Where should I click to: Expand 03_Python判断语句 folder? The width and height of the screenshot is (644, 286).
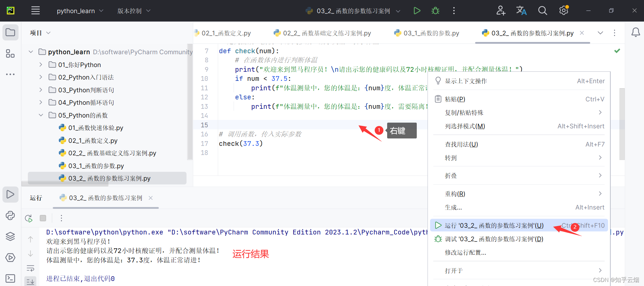tap(41, 90)
